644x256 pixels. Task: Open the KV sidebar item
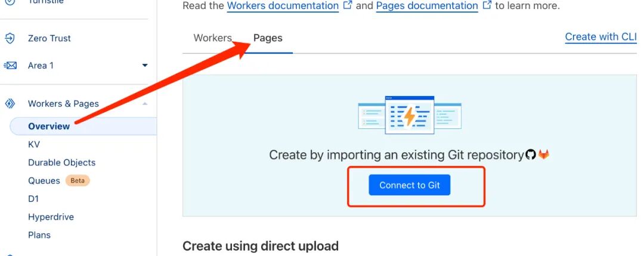point(33,144)
